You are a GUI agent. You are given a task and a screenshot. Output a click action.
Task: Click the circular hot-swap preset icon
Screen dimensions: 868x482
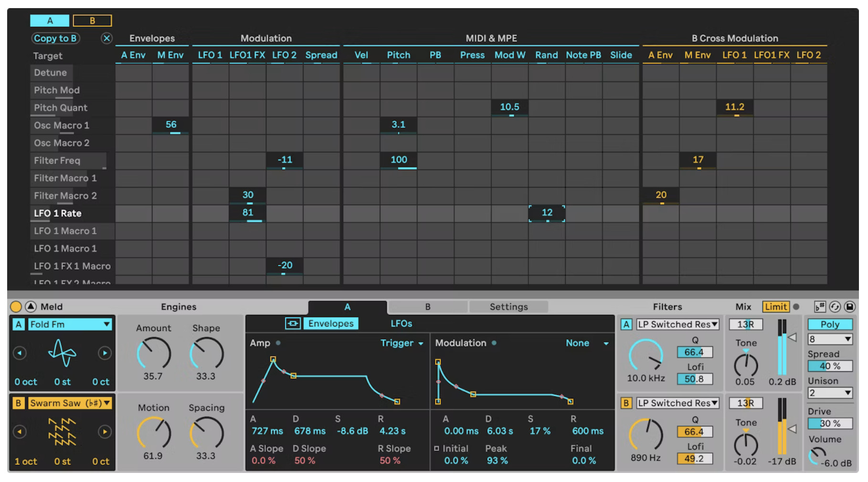point(835,307)
